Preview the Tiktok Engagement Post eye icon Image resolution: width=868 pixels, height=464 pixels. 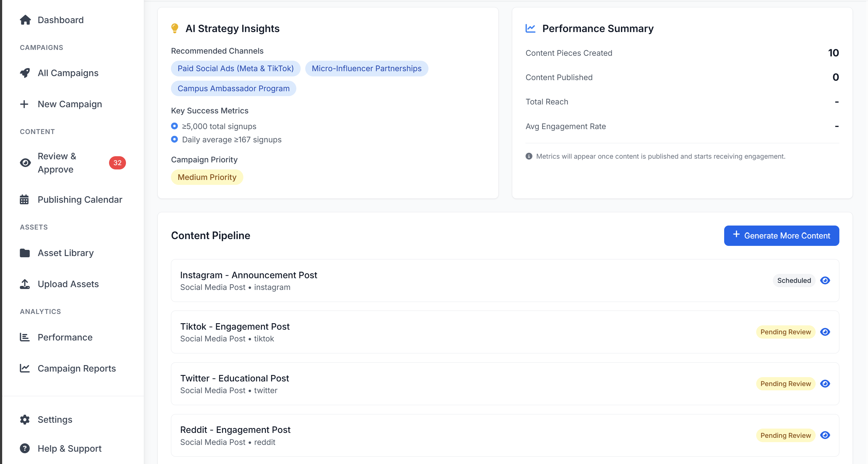tap(825, 332)
